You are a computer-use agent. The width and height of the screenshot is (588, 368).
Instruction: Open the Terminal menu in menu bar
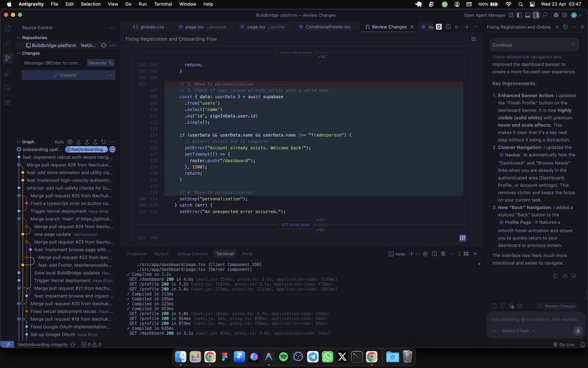point(163,4)
